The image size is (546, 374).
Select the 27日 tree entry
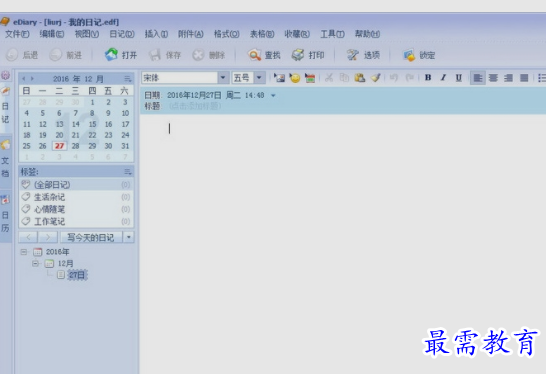click(77, 275)
